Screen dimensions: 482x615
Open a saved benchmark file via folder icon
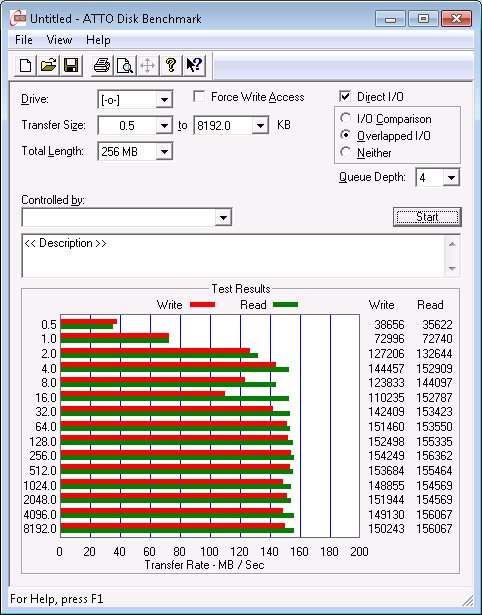(x=48, y=65)
